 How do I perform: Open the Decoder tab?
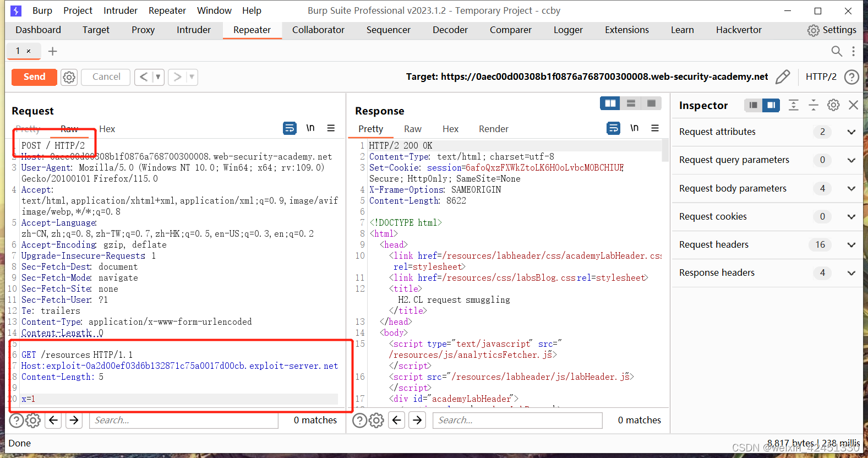point(450,30)
